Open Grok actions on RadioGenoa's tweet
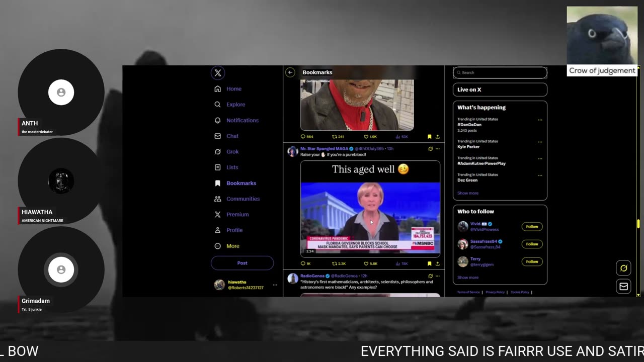 point(430,276)
